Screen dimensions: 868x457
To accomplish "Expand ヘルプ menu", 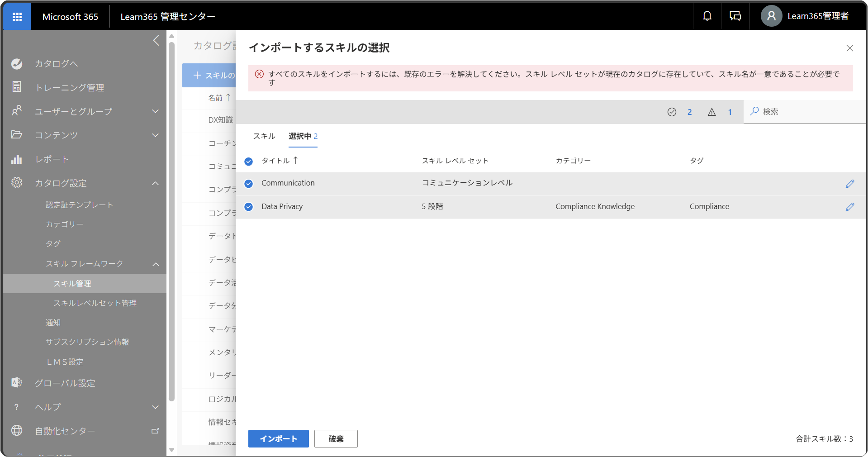I will pos(155,407).
